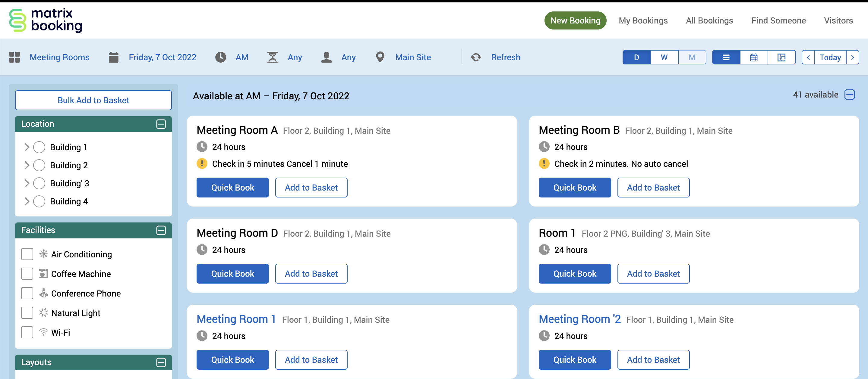This screenshot has width=868, height=379.
Task: Go to previous day arrow
Action: tap(808, 57)
